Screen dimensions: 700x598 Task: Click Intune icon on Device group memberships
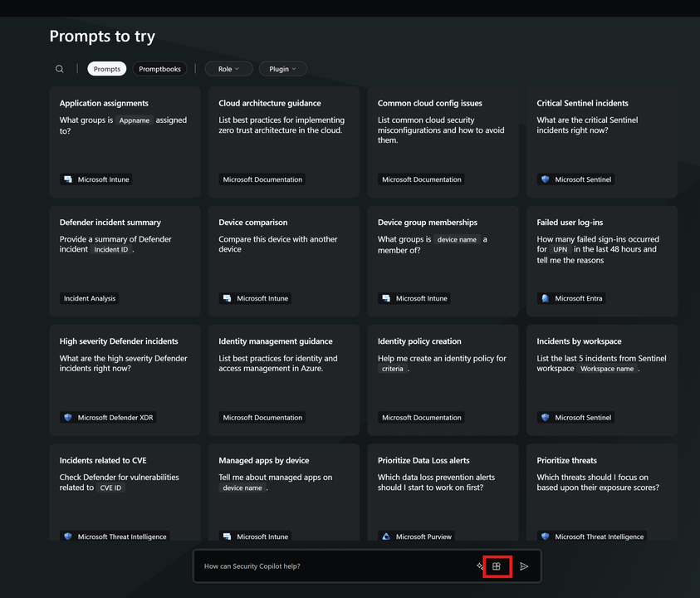tap(386, 298)
